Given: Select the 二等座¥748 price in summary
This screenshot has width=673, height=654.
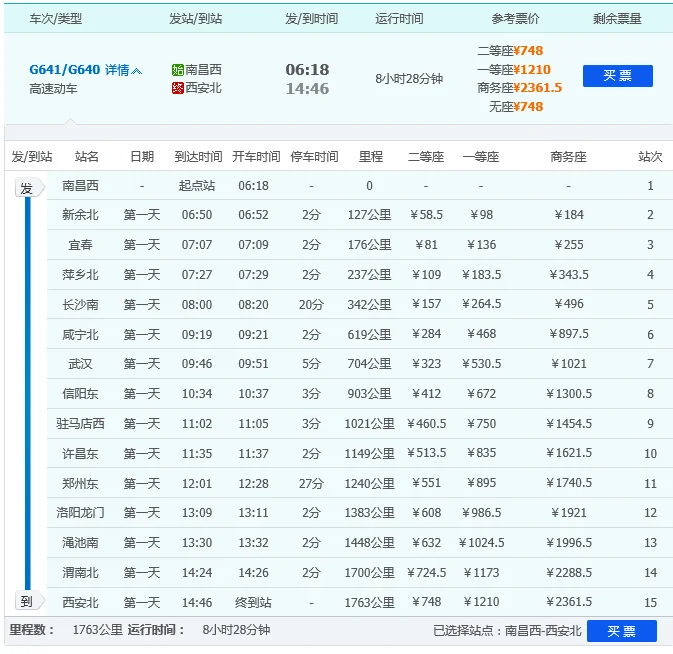Looking at the screenshot, I should [x=510, y=51].
